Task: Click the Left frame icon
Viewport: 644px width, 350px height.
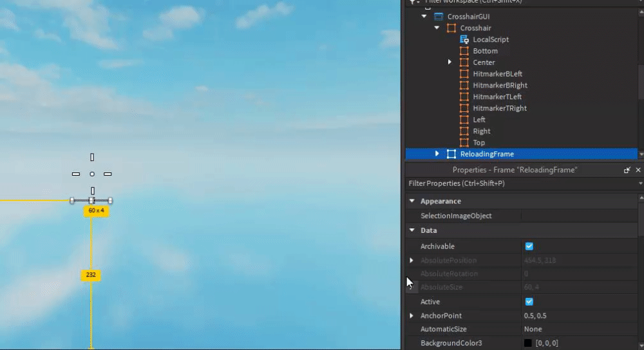Action: (x=464, y=120)
